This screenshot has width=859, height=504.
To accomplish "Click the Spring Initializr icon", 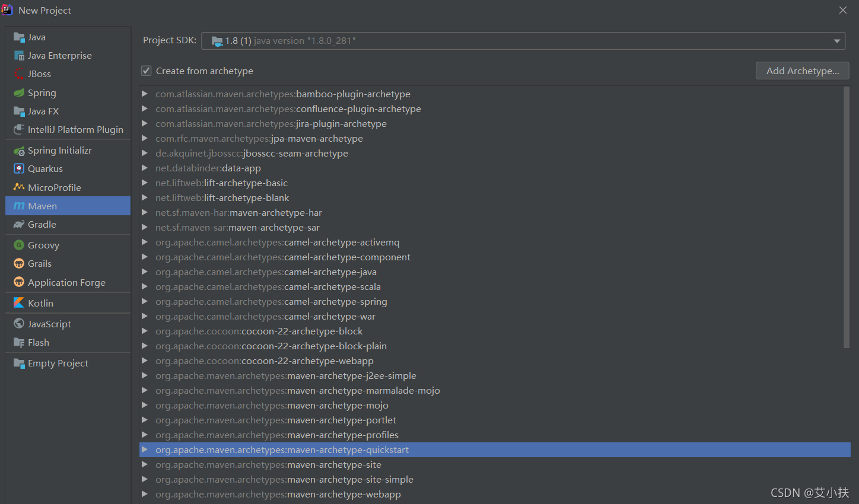I will coord(19,151).
